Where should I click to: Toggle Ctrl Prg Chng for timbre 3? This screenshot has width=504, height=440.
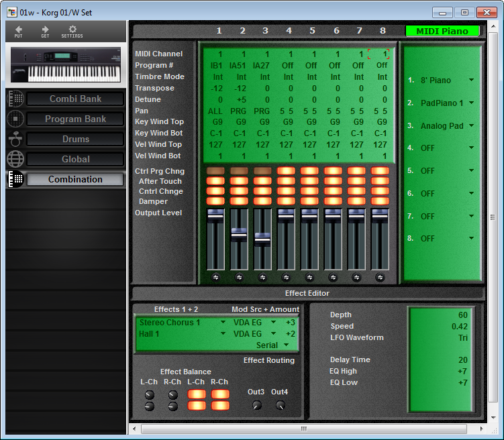tap(262, 170)
